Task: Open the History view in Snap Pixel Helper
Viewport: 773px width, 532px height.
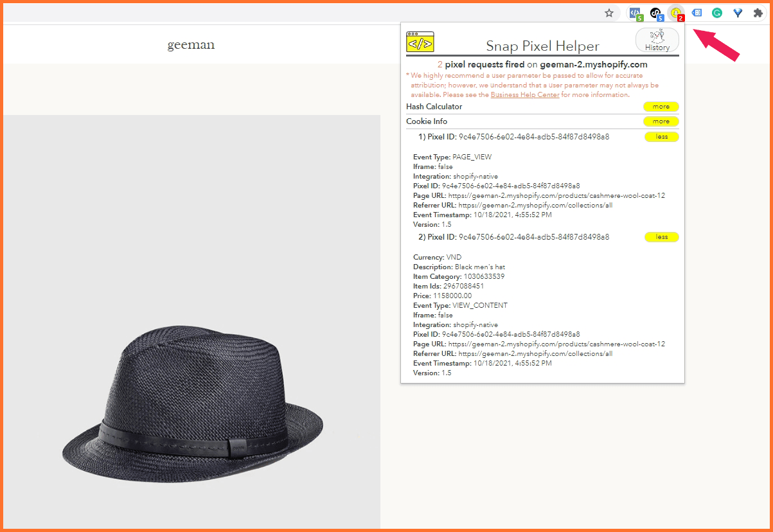Action: (657, 40)
